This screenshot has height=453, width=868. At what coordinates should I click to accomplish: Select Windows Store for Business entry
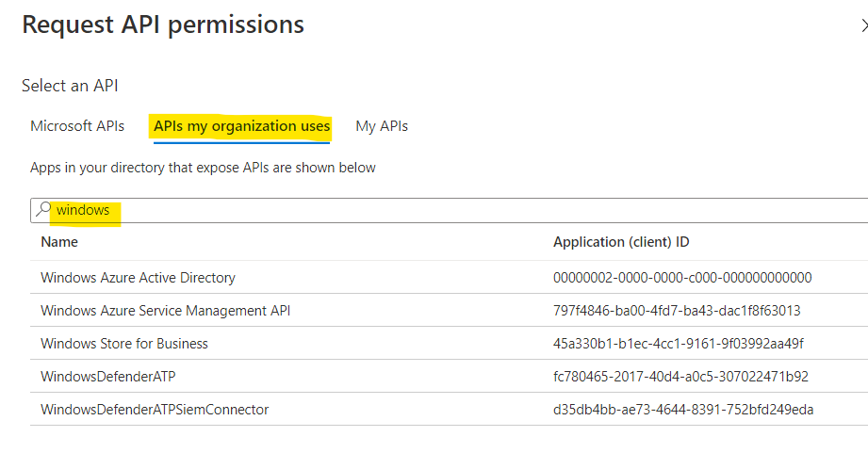(x=124, y=344)
